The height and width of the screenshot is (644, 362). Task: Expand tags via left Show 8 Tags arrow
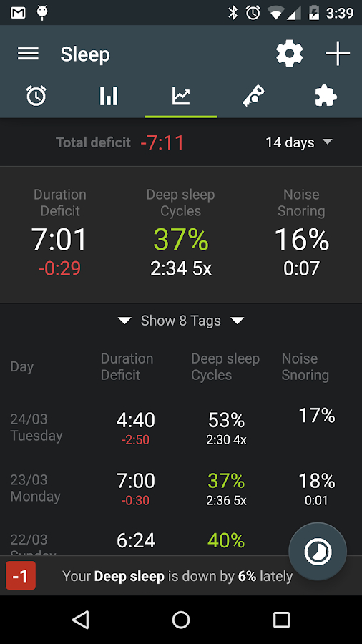pos(124,321)
